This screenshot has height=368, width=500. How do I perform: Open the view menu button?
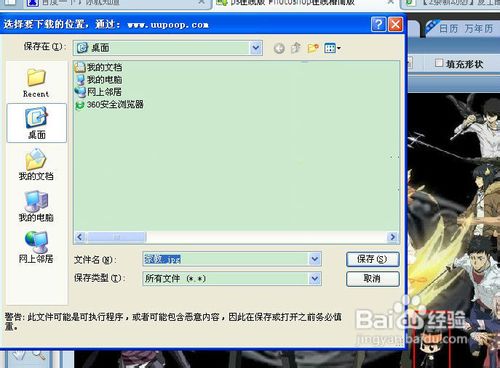coord(332,48)
